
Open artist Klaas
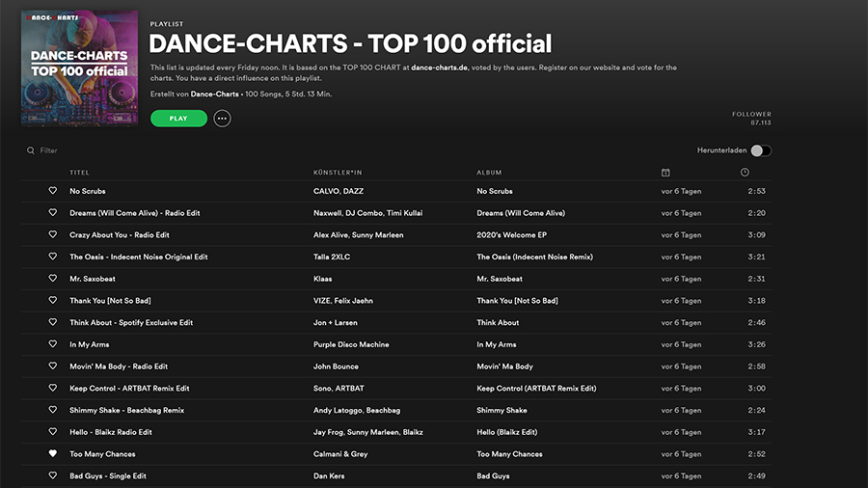click(323, 279)
